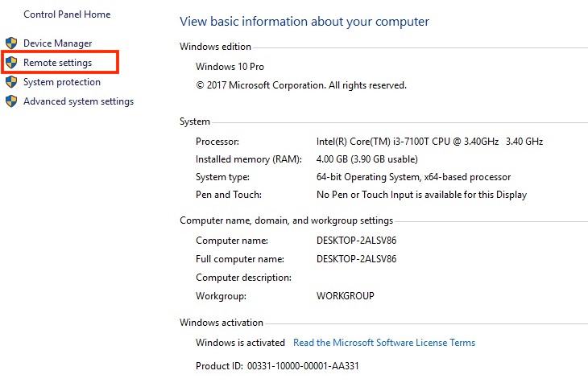The height and width of the screenshot is (383, 588).
Task: Select the Product ID 00331-10000-00001-AA331
Action: click(x=303, y=366)
